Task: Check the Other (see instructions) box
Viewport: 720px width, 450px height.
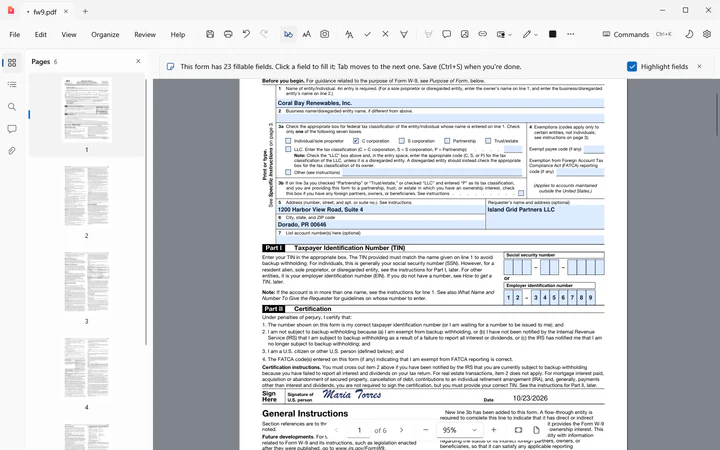Action: (x=288, y=172)
